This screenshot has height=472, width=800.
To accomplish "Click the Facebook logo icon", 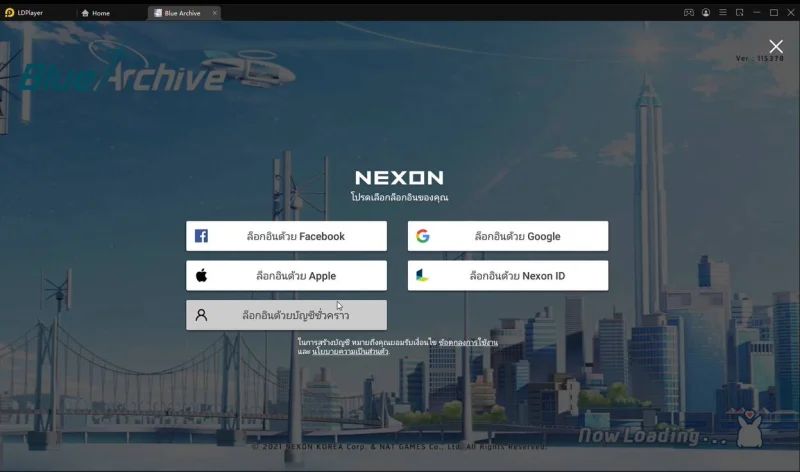I will [x=201, y=236].
